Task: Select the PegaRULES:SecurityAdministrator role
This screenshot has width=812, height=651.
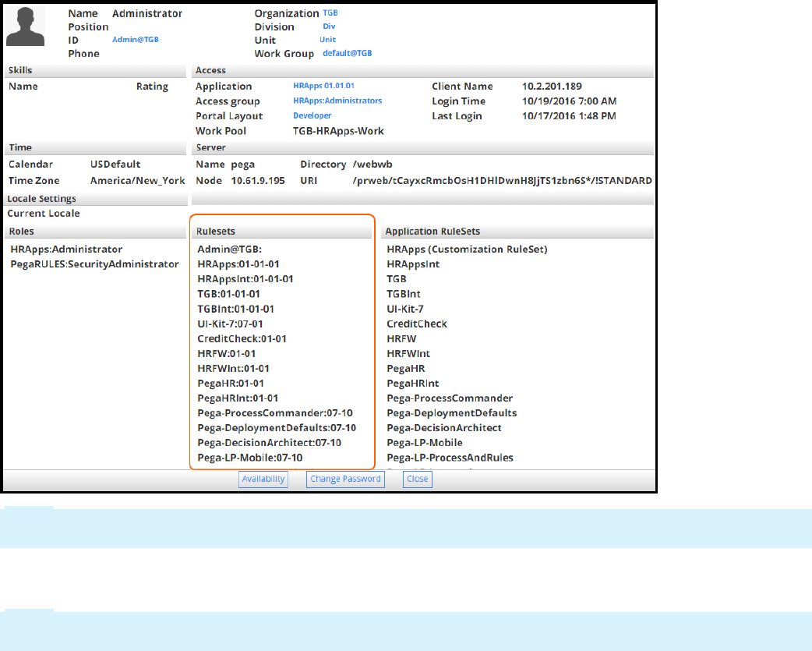Action: coord(94,264)
